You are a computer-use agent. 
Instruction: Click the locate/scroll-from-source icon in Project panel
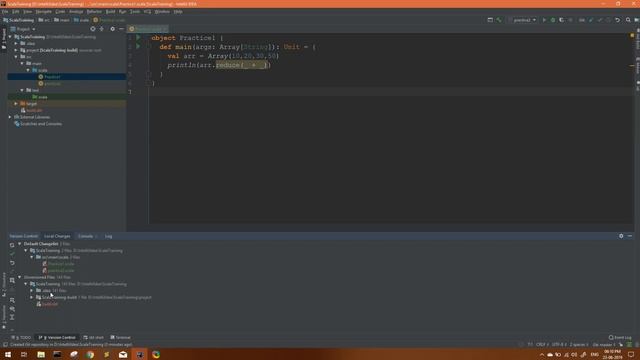(x=93, y=29)
